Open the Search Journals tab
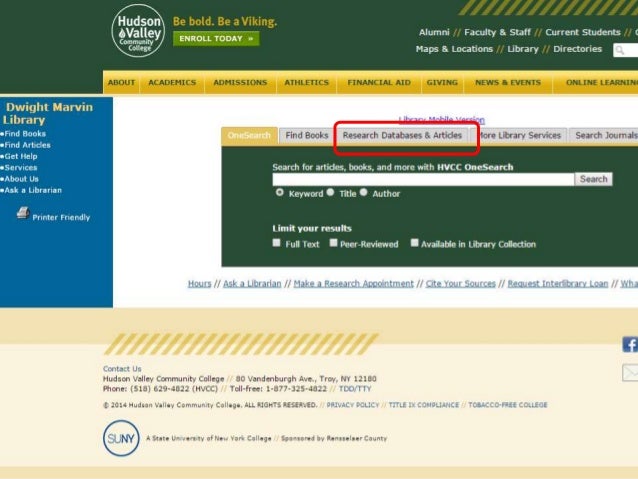This screenshot has width=638, height=479. point(604,136)
